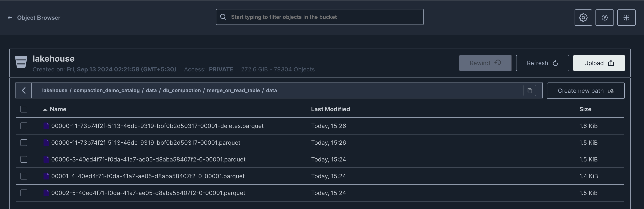Sort objects by Last Modified column
This screenshot has height=209, width=644.
[330, 109]
